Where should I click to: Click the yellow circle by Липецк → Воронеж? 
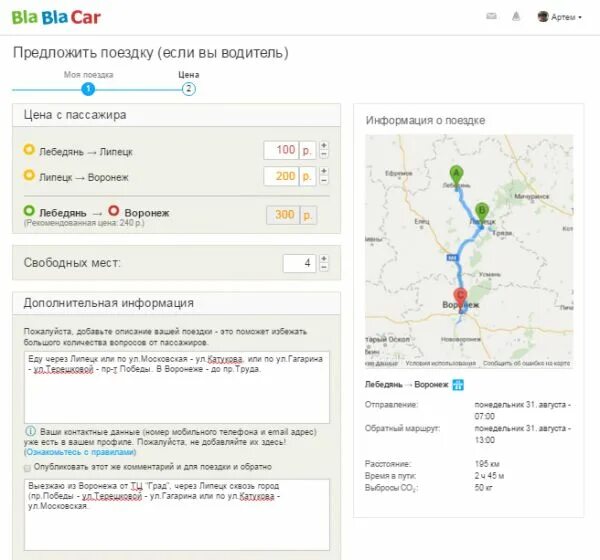tap(29, 175)
